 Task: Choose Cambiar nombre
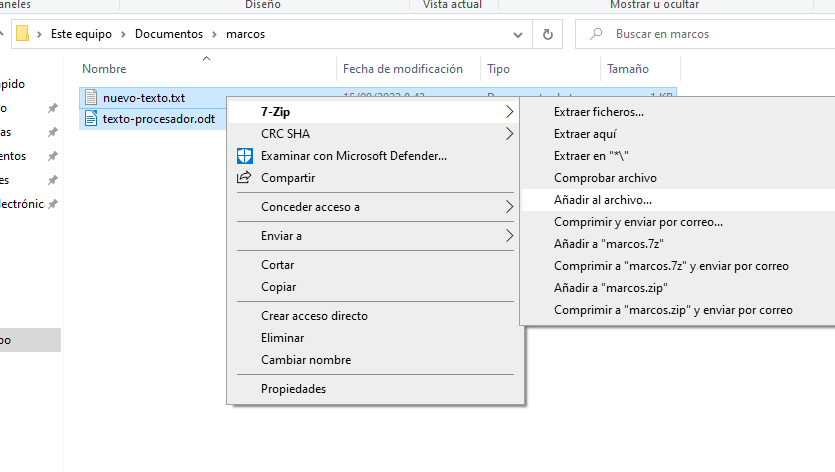[375, 360]
